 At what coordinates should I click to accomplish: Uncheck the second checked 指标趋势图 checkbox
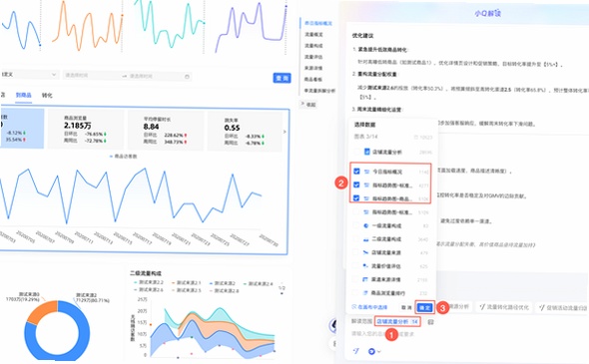[356, 198]
